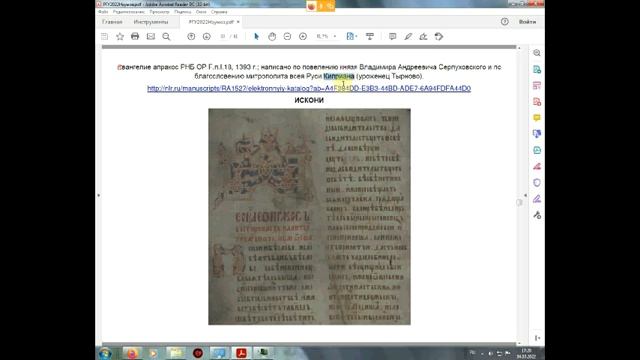Viewport: 640px width, 360px height.
Task: Open the Protect shield tool in right panel
Action: tap(537, 182)
